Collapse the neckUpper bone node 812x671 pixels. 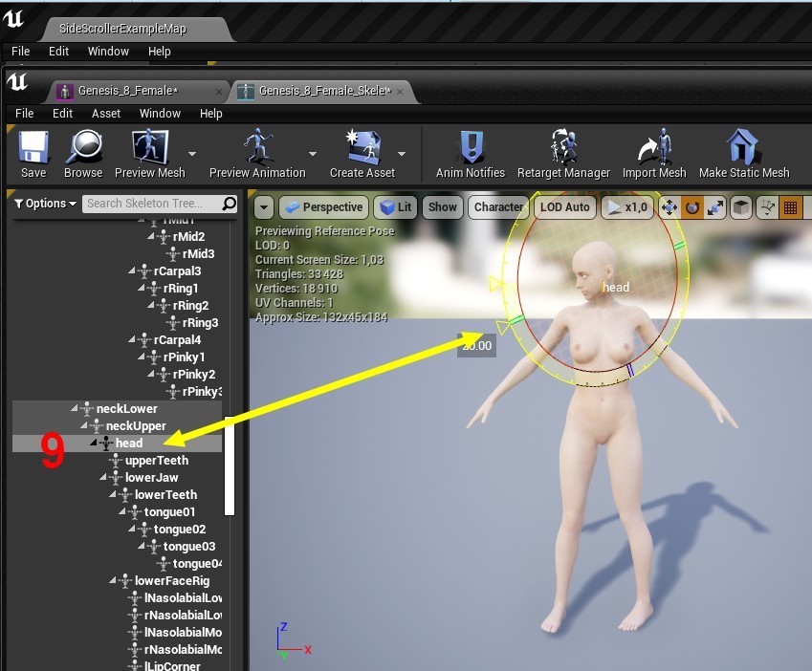point(84,425)
